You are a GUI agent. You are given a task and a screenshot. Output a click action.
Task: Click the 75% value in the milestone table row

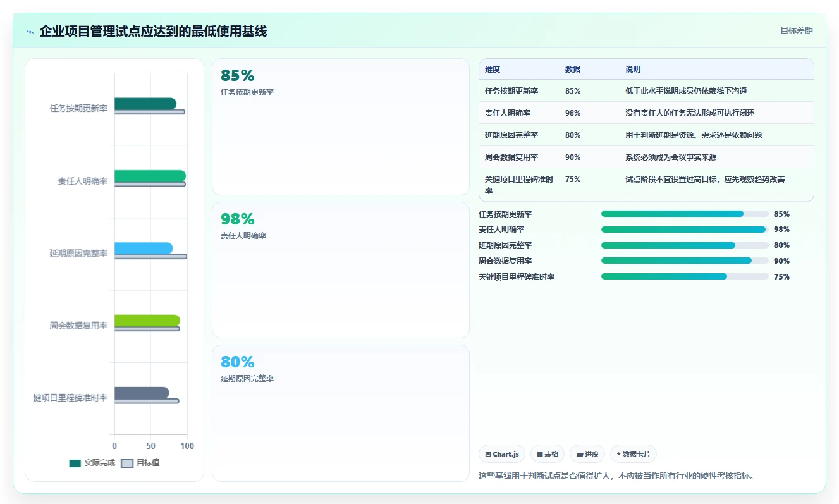[573, 180]
